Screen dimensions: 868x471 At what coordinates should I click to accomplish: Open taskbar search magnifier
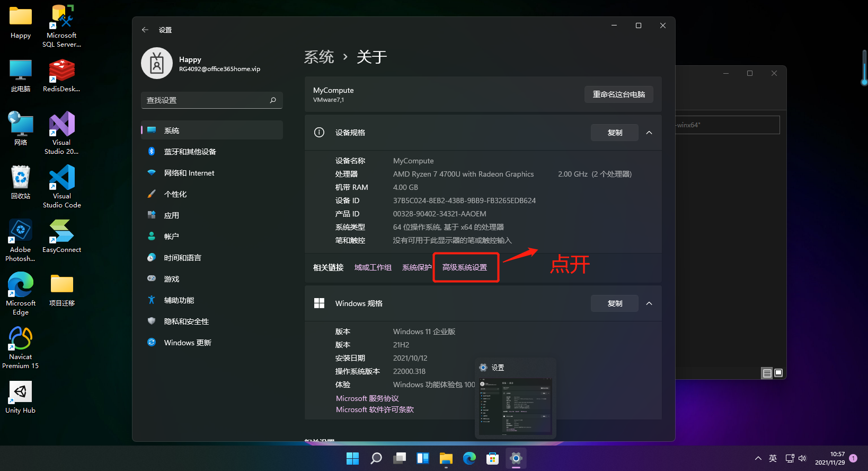tap(376, 458)
